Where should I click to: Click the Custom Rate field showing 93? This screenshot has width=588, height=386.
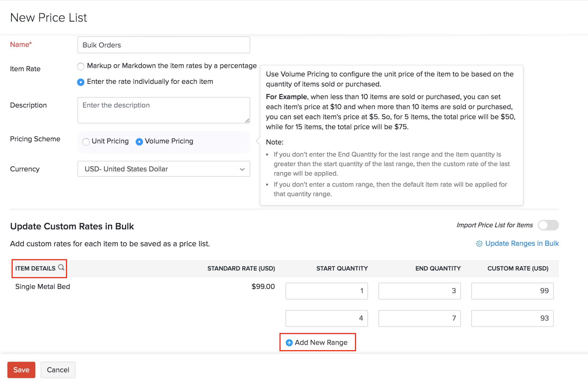pos(512,318)
